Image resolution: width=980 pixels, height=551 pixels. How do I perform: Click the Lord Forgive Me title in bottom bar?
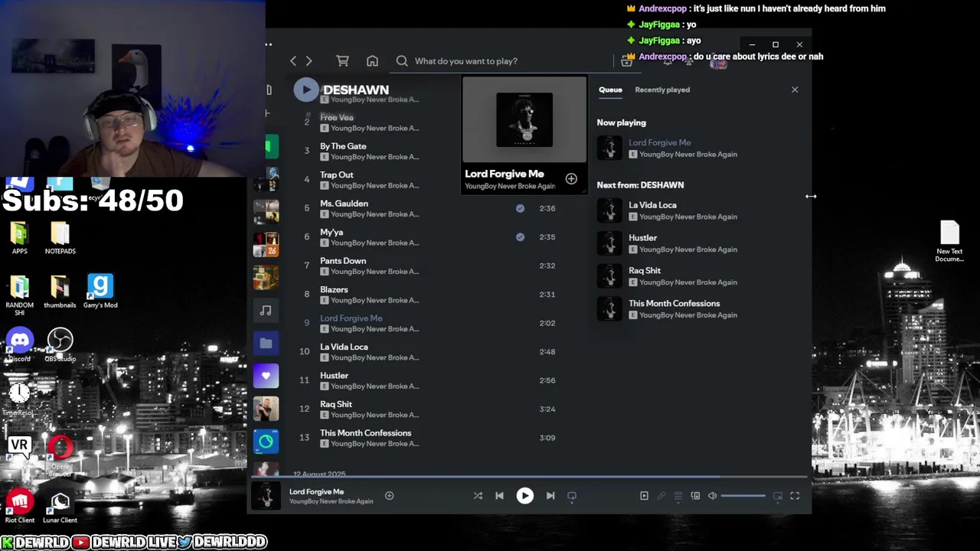[316, 491]
